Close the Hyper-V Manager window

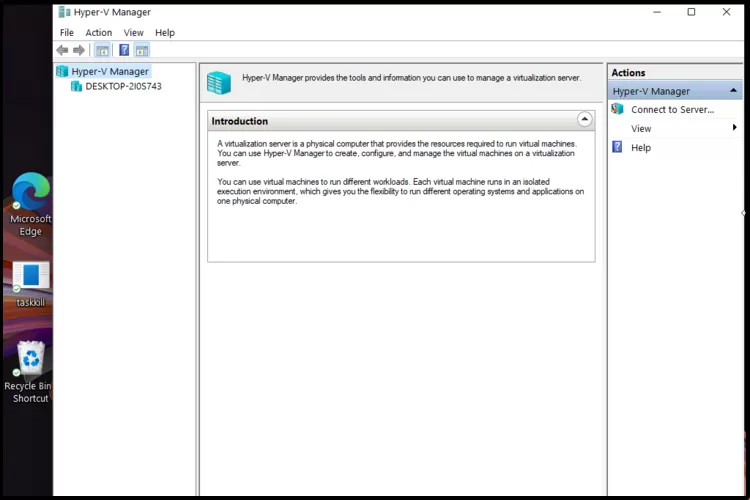tap(726, 12)
